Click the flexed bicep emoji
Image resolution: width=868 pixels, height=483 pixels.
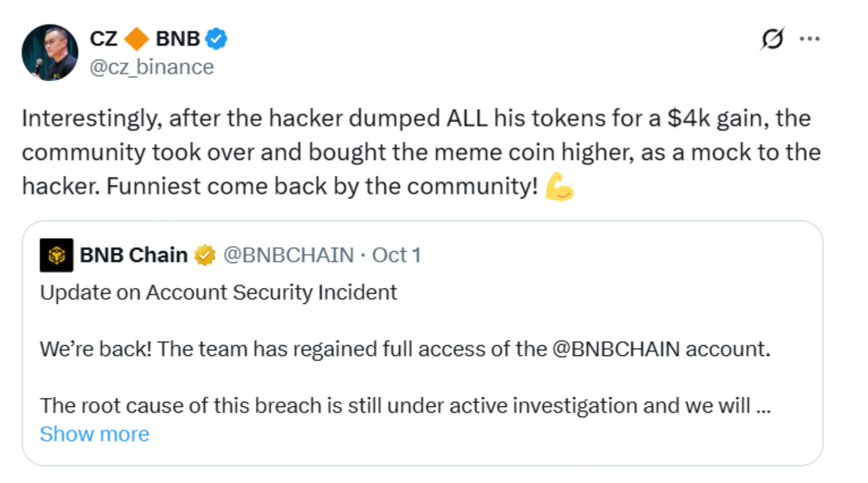click(559, 187)
